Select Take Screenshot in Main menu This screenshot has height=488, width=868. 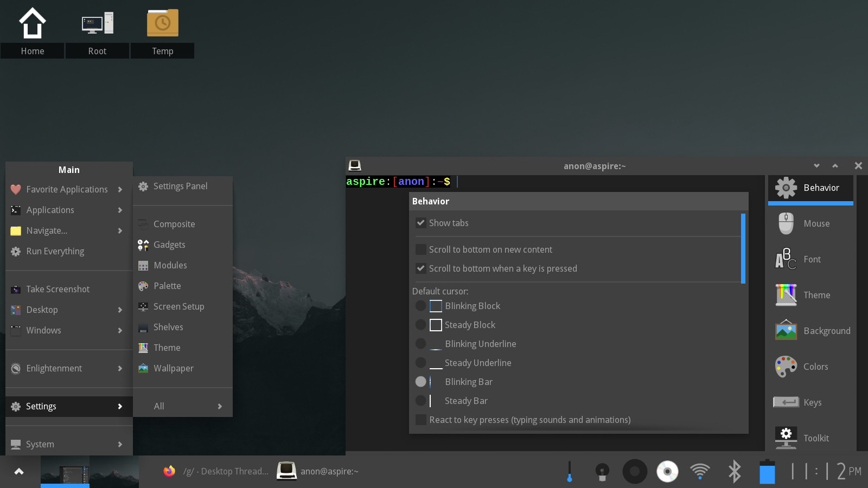69,289
